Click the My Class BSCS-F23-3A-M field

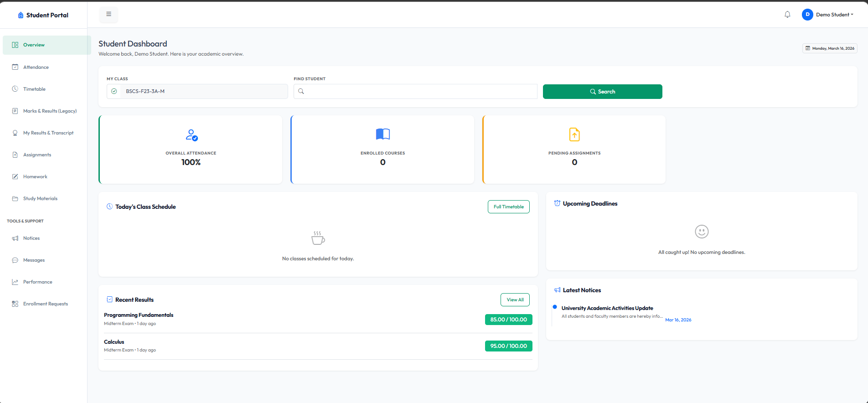point(203,91)
